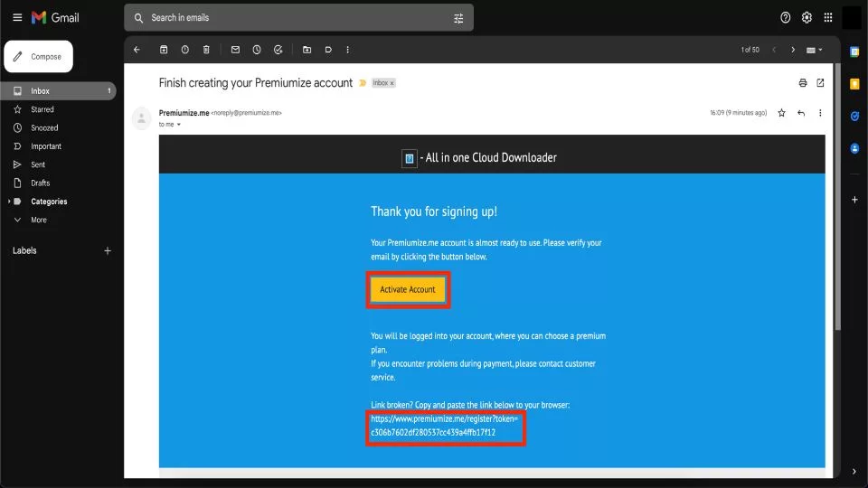Open the Google apps grid
The height and width of the screenshot is (488, 868).
[x=828, y=18]
